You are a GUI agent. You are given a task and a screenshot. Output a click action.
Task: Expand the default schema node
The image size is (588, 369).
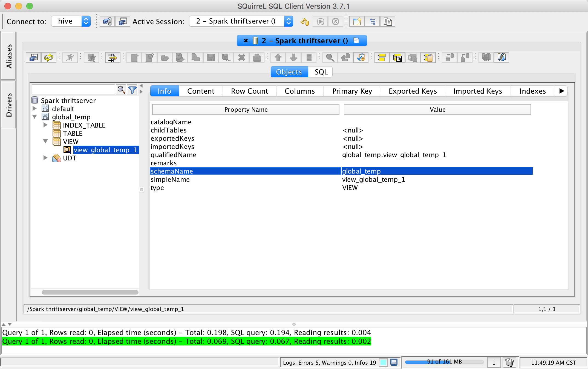34,109
